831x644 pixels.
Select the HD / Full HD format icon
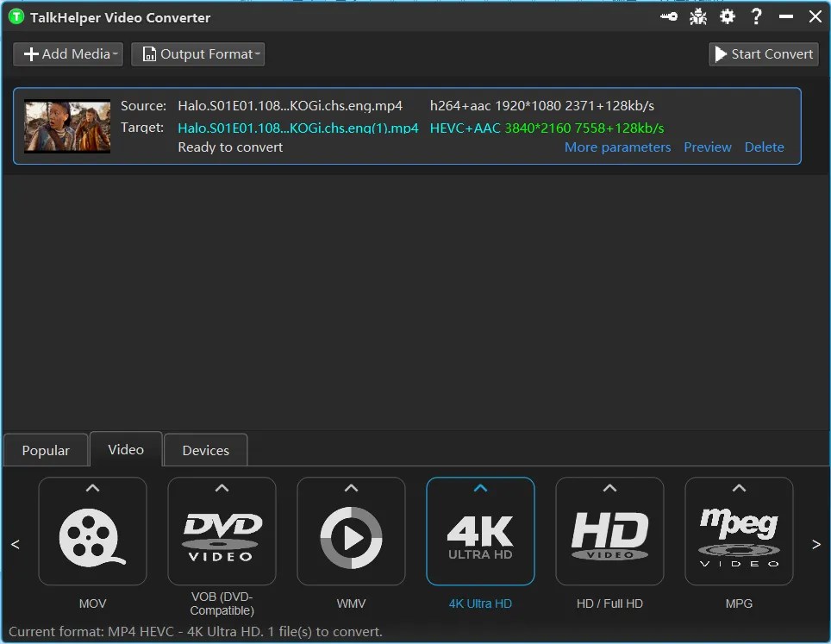(609, 531)
